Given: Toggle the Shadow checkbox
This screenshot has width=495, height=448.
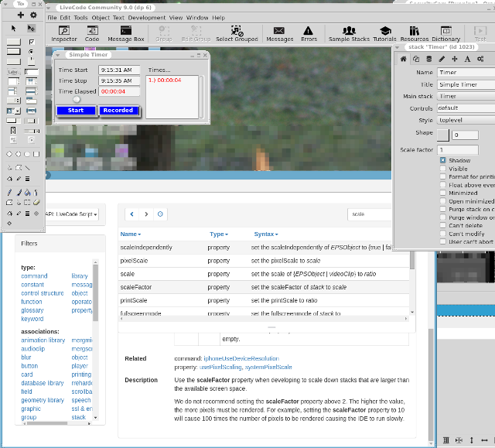Looking at the screenshot, I should (x=443, y=160).
